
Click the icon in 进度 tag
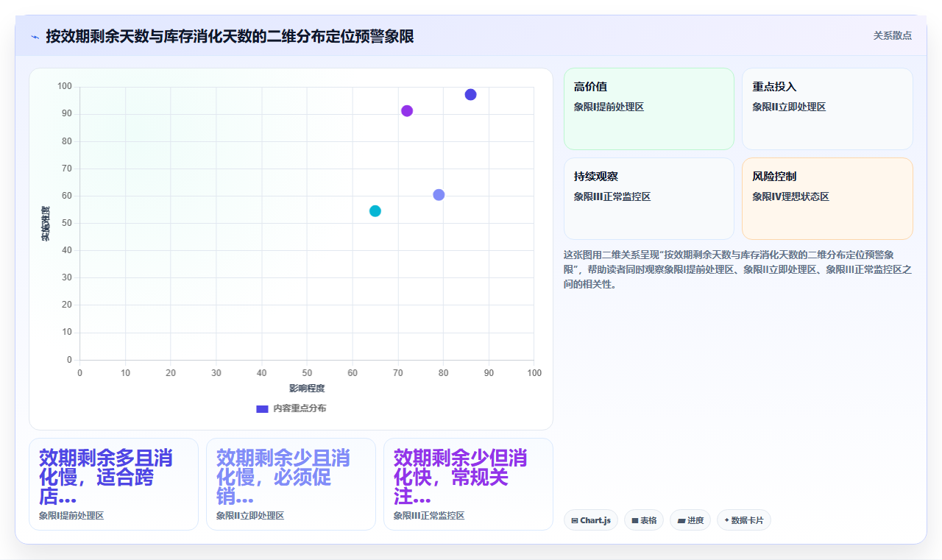[681, 521]
